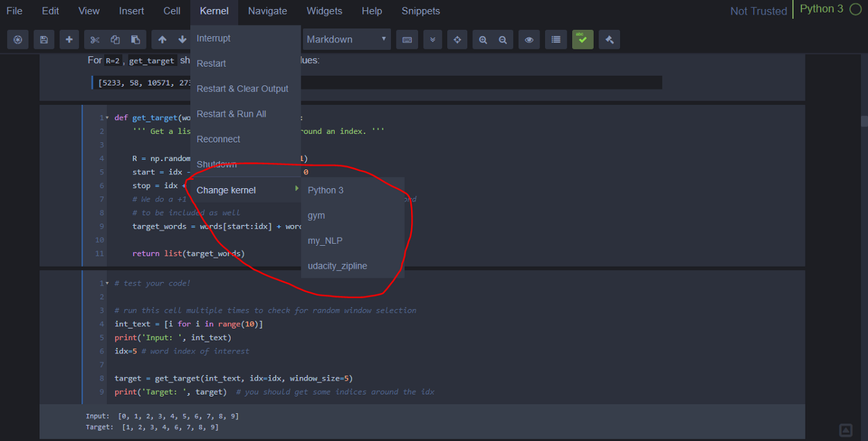The image size is (868, 441).
Task: Move selected cell up arrow
Action: (x=162, y=40)
